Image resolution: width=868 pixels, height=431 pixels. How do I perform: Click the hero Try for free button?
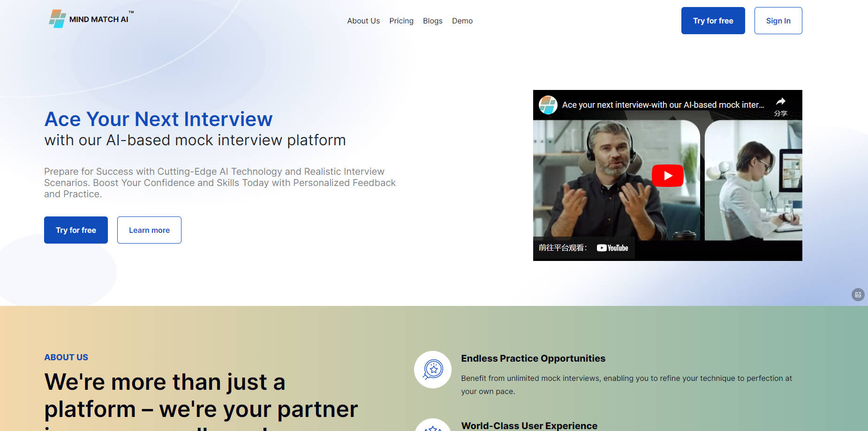pos(76,230)
